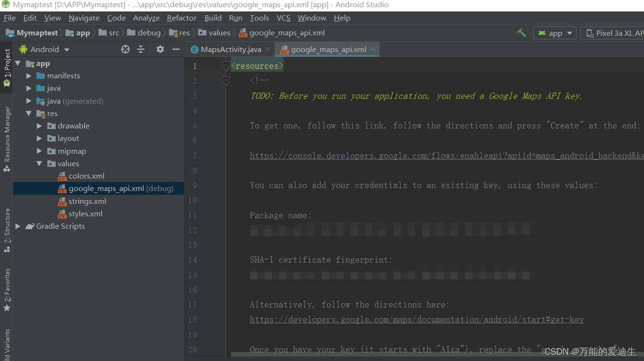644x361 pixels.
Task: Click the console.developers.google.com link on line 7
Action: click(405, 156)
